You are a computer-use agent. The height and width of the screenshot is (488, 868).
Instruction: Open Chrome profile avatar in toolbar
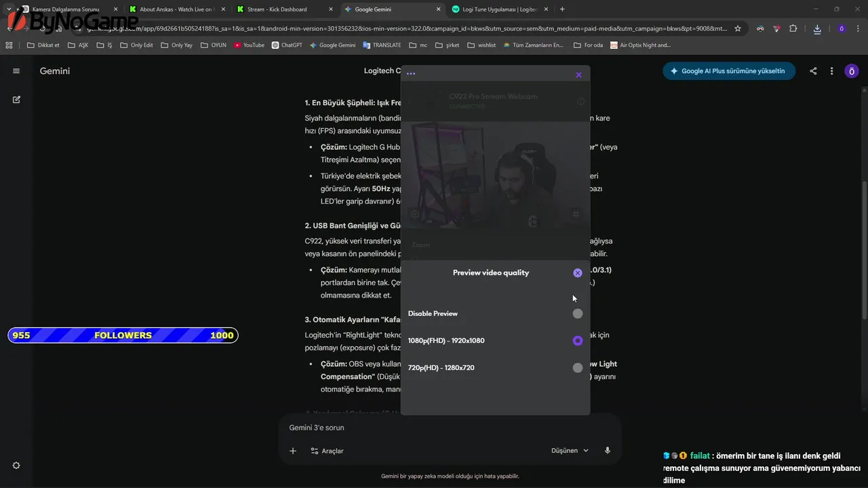pos(842,28)
